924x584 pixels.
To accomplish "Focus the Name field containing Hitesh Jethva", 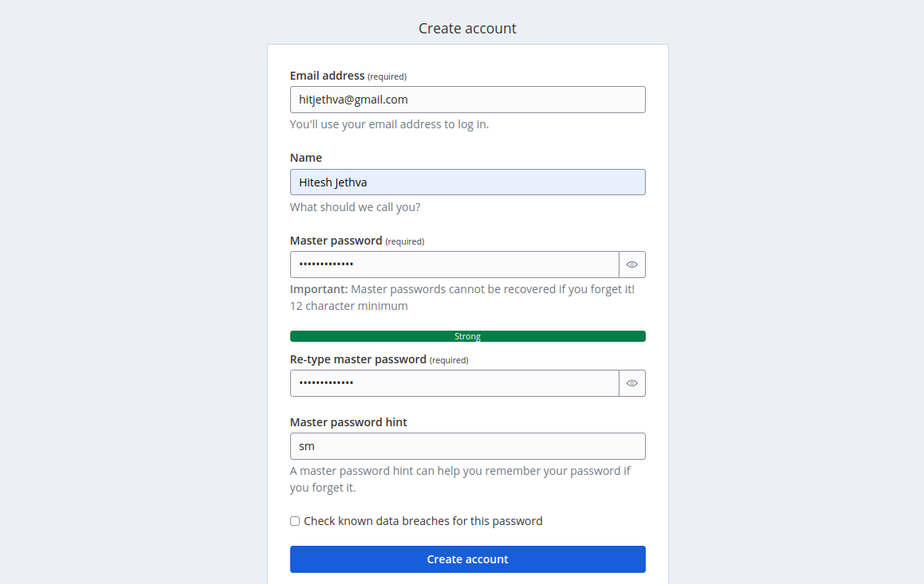I will [467, 182].
